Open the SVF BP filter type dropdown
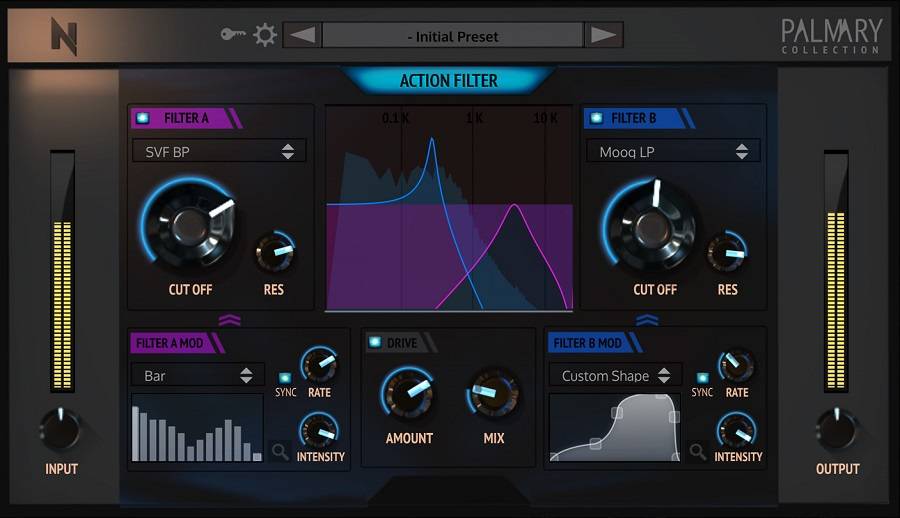The image size is (900, 518). click(x=219, y=152)
